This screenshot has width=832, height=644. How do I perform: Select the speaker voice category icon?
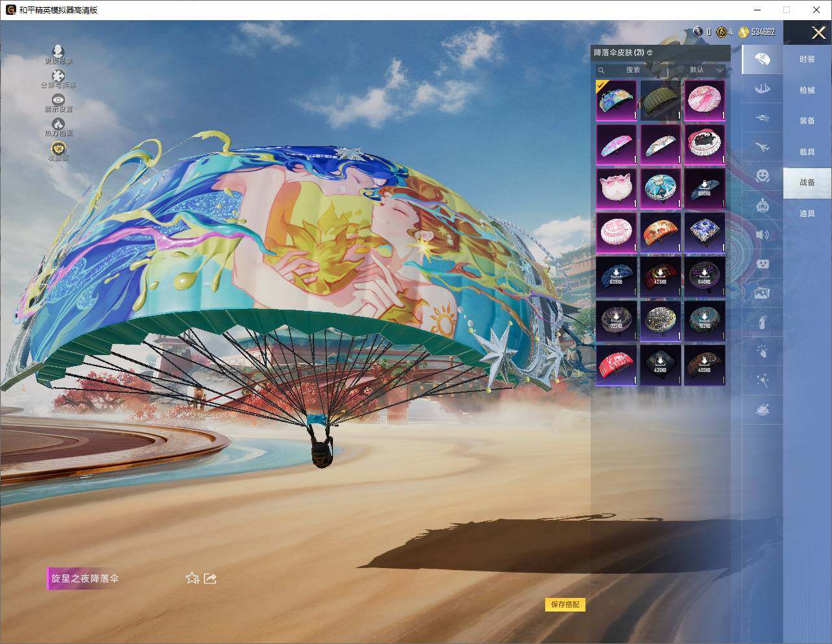pyautogui.click(x=762, y=234)
